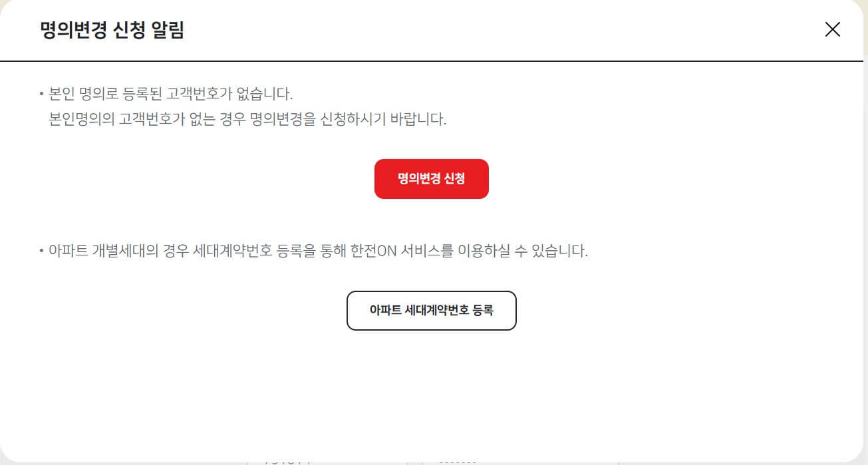868x465 pixels.
Task: Click the red 명의변경 신청 button
Action: [432, 179]
